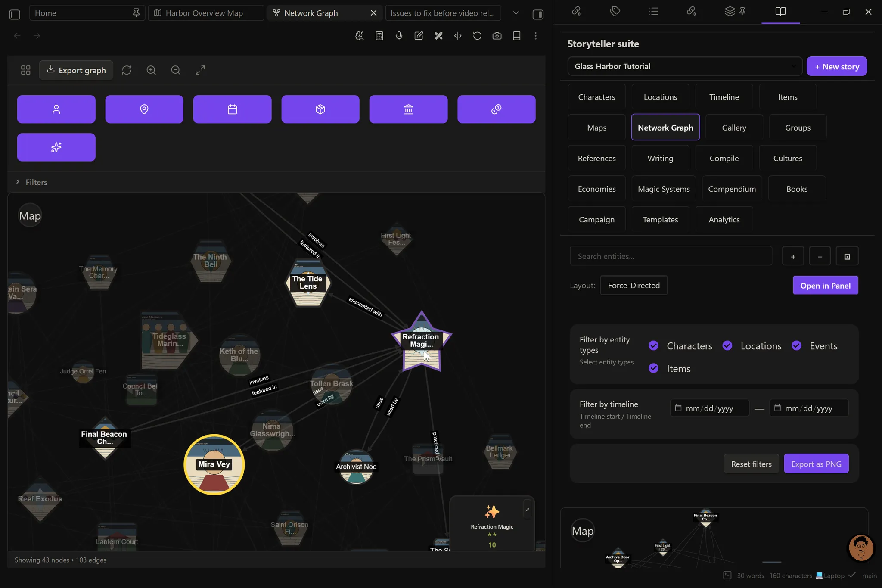Select The Tide Lens node
882x588 pixels.
point(308,283)
